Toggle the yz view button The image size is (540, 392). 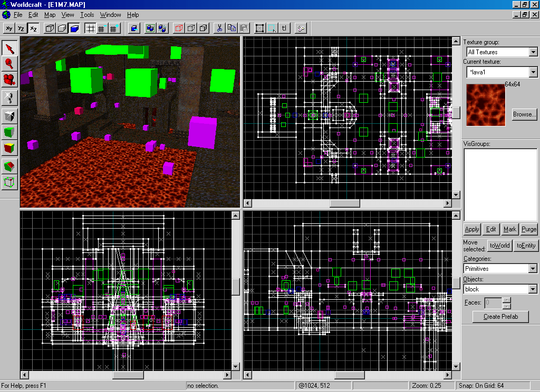(x=21, y=28)
